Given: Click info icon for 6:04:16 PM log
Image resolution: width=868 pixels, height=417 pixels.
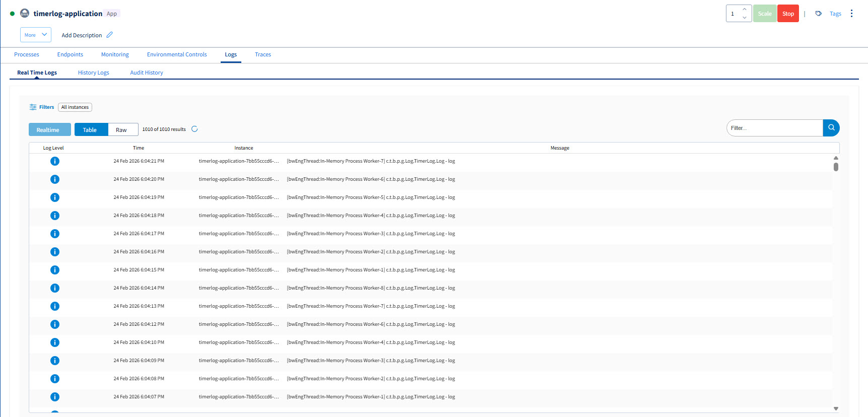Looking at the screenshot, I should 55,252.
